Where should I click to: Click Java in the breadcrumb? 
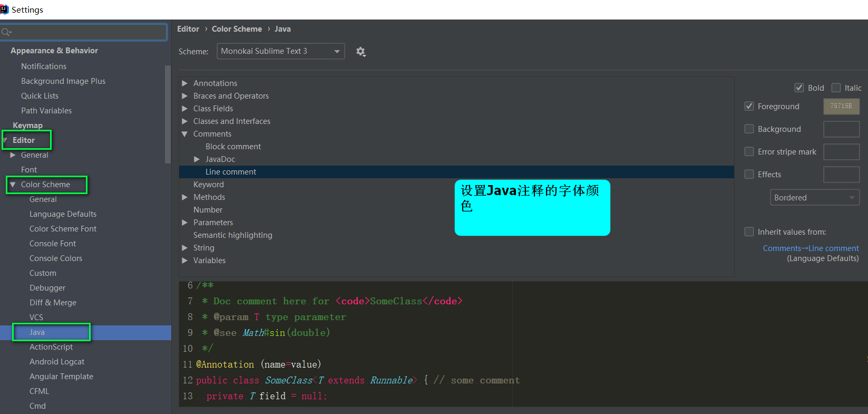click(x=282, y=29)
